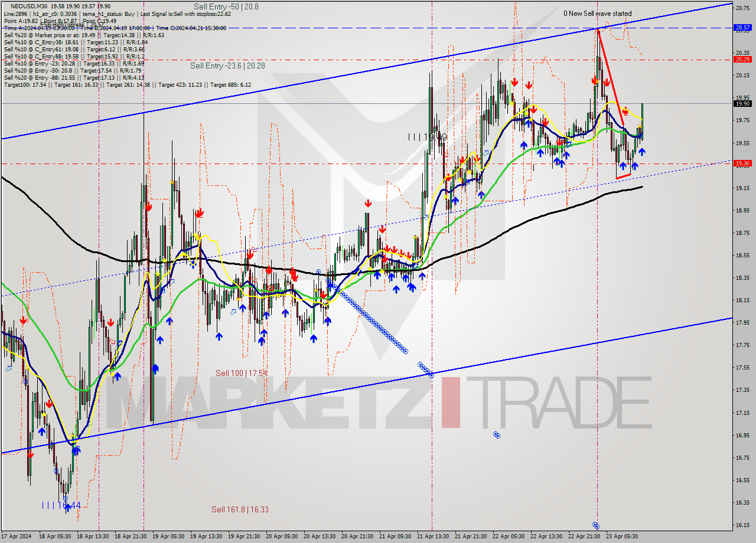Click the '18 Apr 05:30' time label
The width and height of the screenshot is (756, 543).
[54, 537]
